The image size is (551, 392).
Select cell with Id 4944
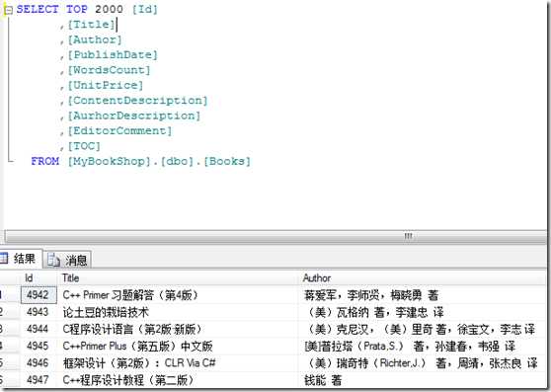tap(39, 329)
